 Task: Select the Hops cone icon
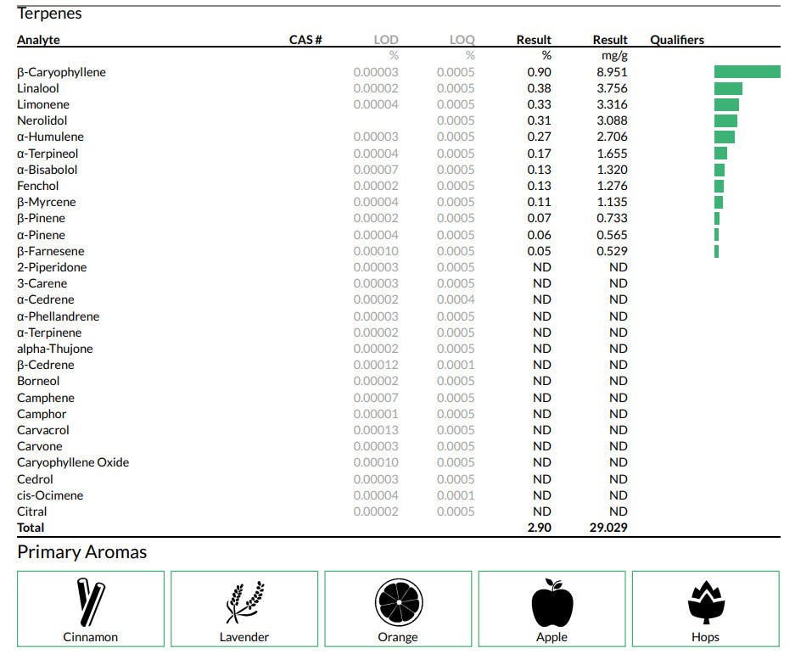pyautogui.click(x=705, y=602)
